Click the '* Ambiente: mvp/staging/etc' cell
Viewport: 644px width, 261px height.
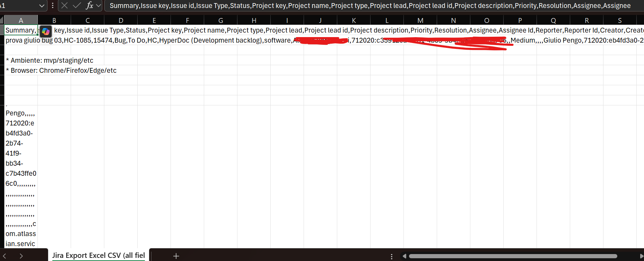coord(21,60)
